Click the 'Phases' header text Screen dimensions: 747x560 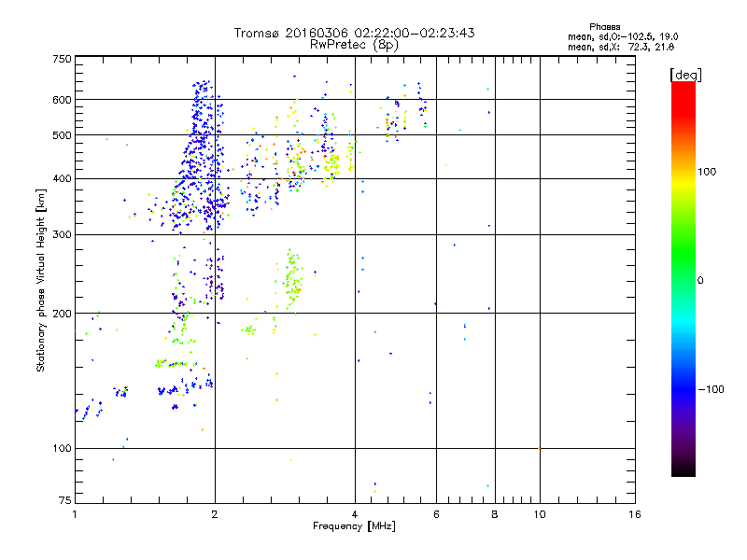604,27
